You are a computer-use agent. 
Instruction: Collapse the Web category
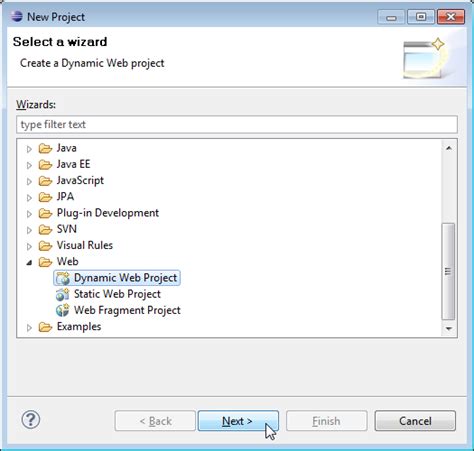pyautogui.click(x=29, y=263)
